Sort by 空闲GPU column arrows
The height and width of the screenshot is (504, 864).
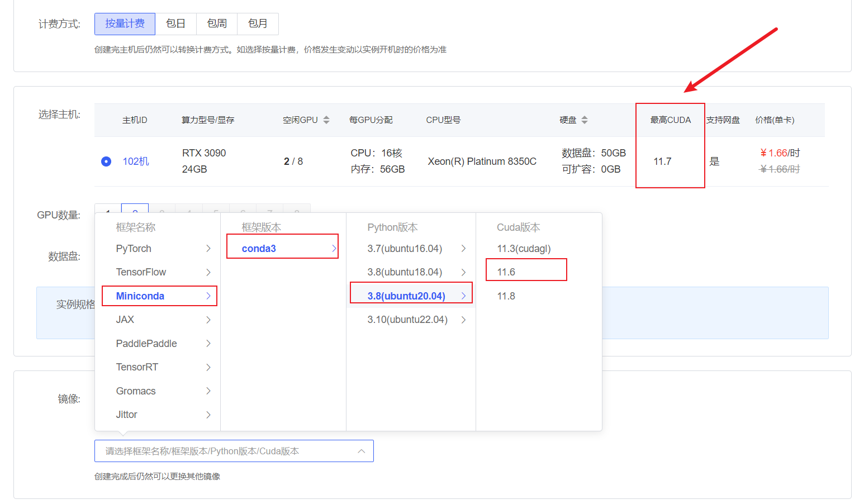coord(326,120)
